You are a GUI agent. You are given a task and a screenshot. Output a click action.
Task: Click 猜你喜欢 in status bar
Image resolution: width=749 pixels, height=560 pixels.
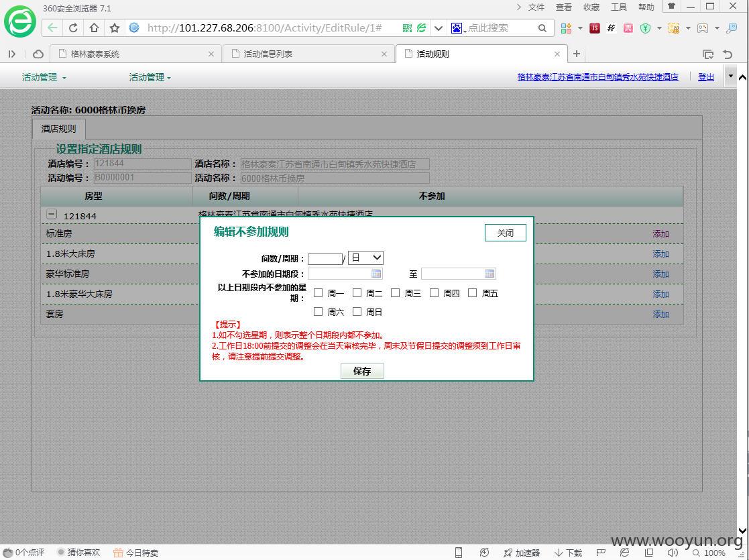tap(79, 553)
